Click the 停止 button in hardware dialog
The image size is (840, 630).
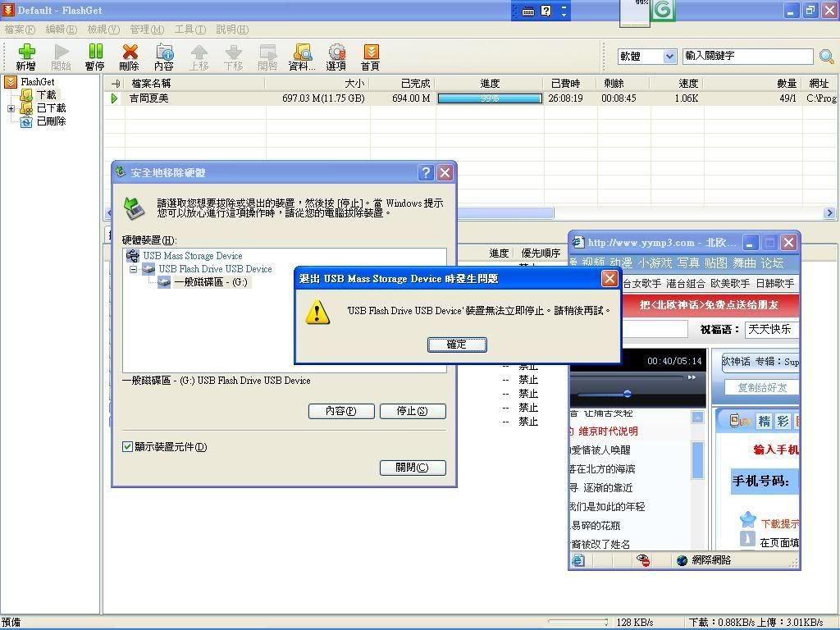click(x=411, y=411)
